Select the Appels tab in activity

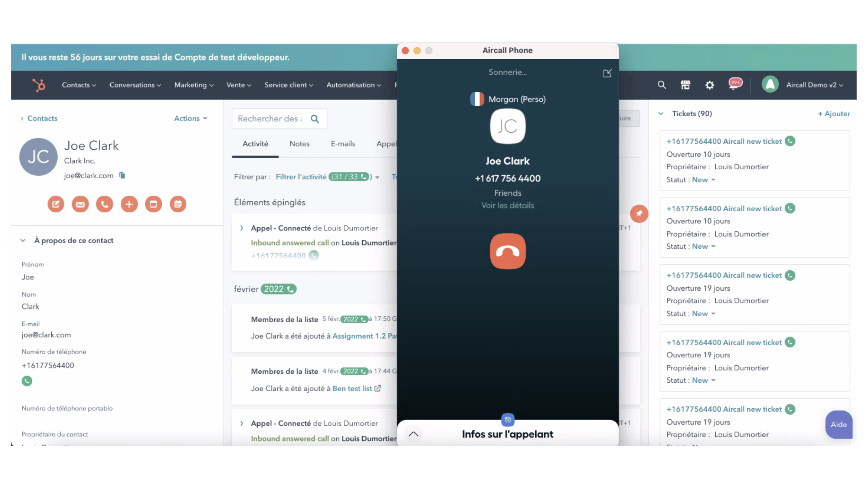pos(388,144)
